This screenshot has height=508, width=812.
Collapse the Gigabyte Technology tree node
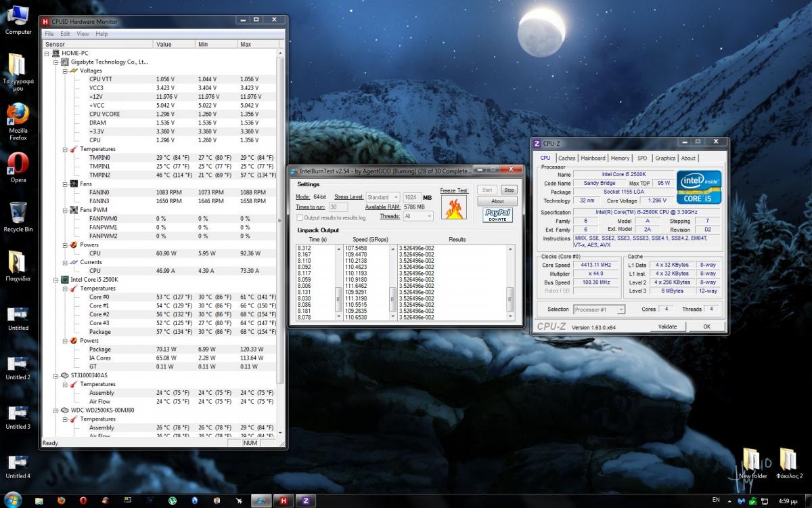click(56, 62)
